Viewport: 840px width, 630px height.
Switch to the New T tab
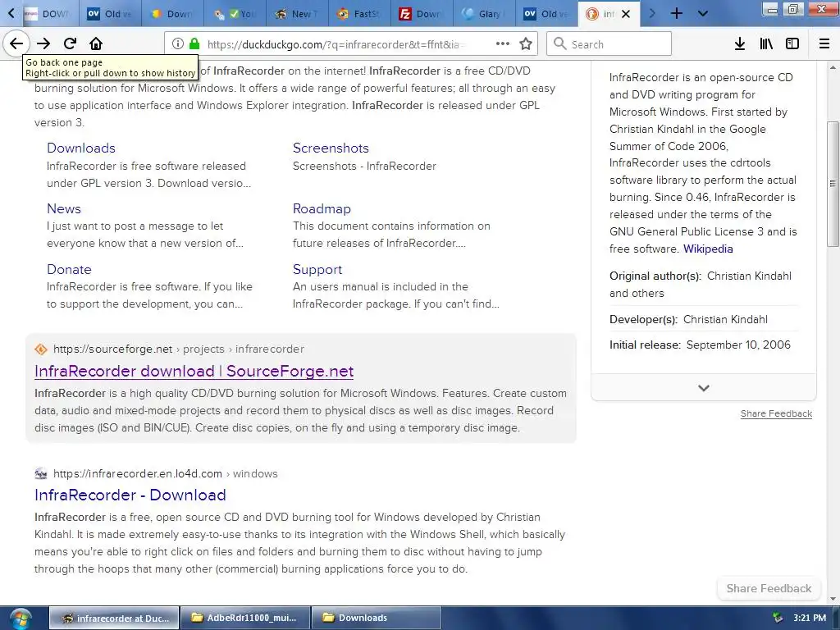coord(297,14)
